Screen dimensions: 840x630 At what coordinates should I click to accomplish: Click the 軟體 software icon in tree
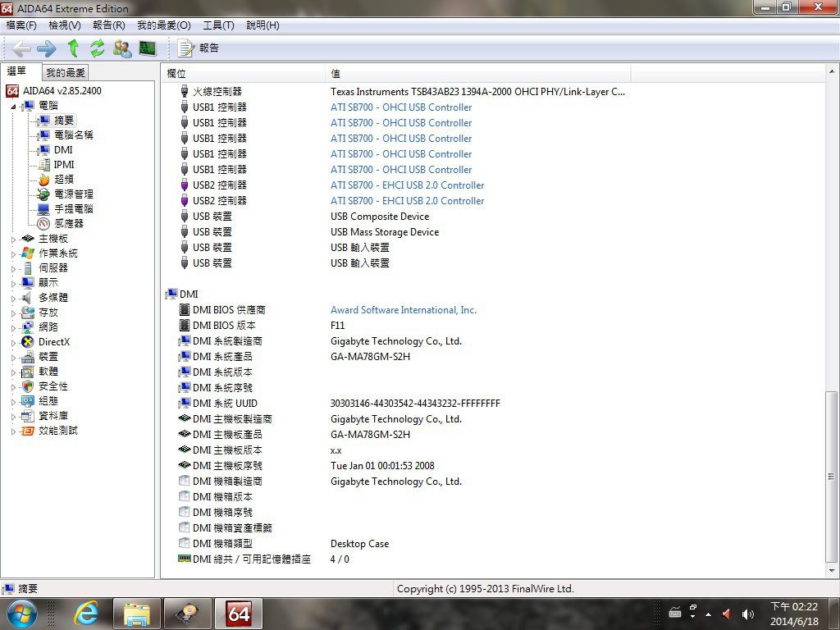click(x=28, y=372)
